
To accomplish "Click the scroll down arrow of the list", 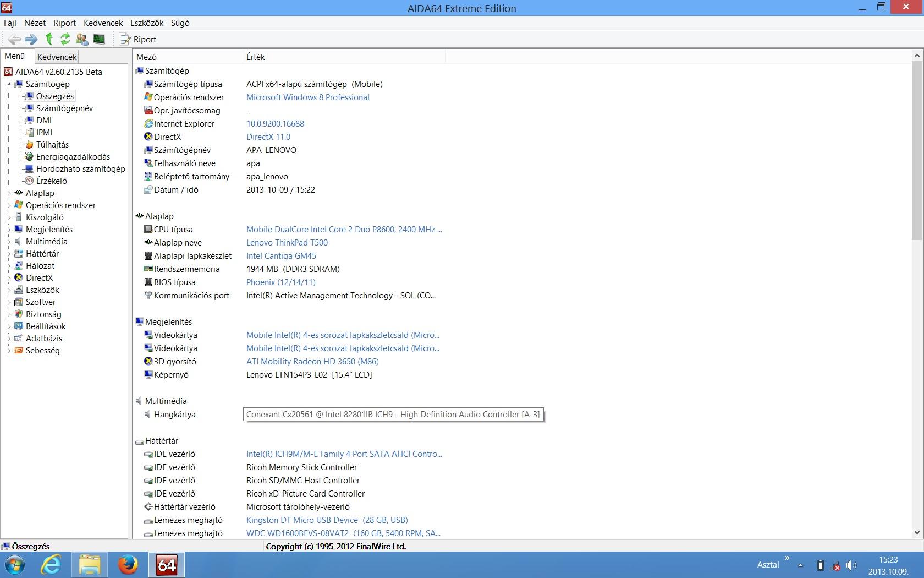I will [917, 532].
